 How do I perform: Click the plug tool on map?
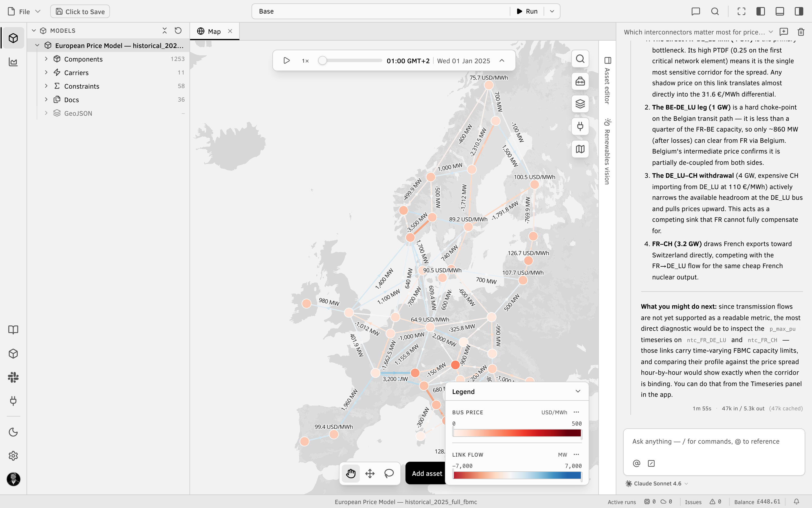(x=580, y=126)
